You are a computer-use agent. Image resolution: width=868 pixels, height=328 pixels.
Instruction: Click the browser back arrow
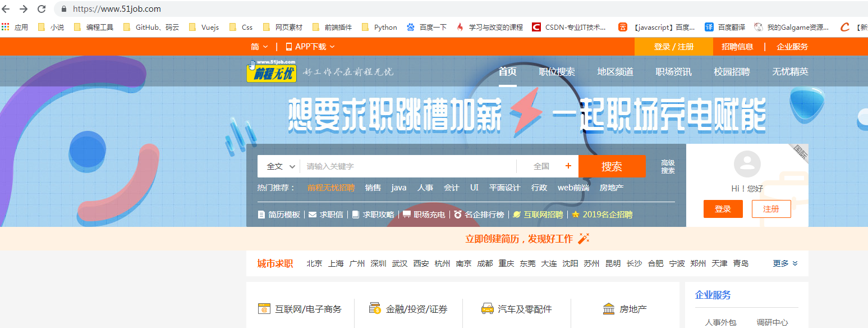(x=6, y=9)
